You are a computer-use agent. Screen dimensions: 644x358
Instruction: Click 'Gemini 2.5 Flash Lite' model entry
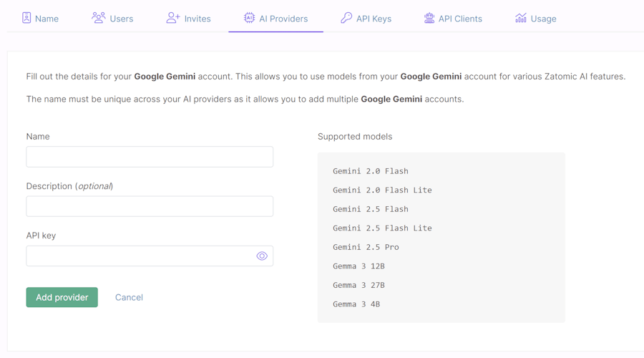382,228
